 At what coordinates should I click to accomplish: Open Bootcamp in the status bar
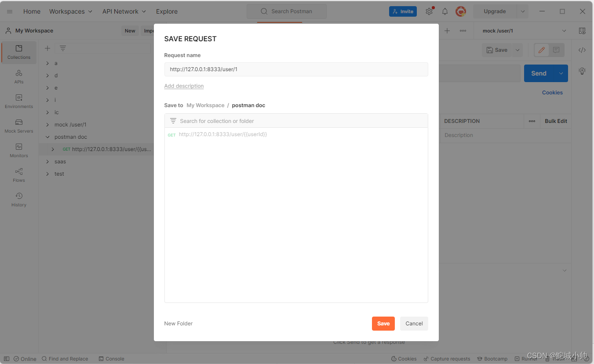coord(492,359)
